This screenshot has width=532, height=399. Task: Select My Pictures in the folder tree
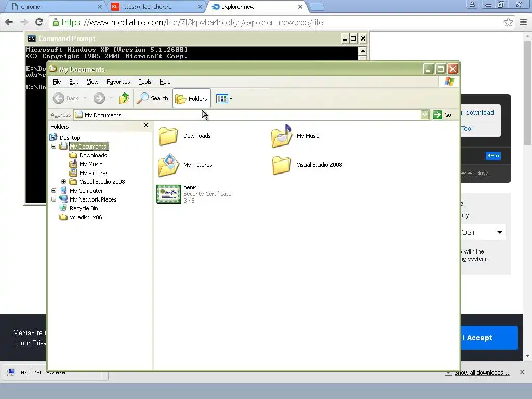(x=94, y=173)
